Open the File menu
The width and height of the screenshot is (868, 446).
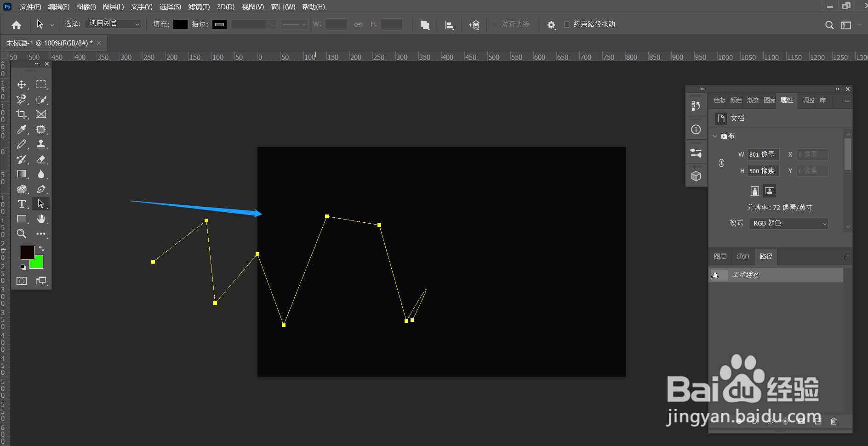tap(30, 6)
